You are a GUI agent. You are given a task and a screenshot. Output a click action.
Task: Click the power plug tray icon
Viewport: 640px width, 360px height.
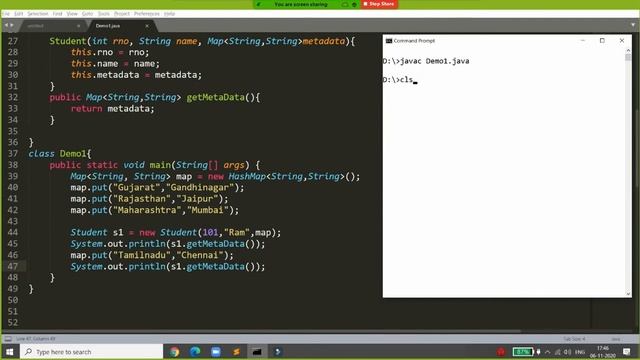tap(538, 351)
